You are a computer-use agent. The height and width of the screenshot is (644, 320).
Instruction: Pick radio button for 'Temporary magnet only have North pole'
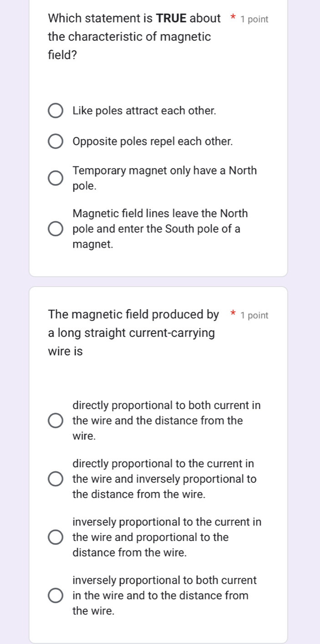56,179
